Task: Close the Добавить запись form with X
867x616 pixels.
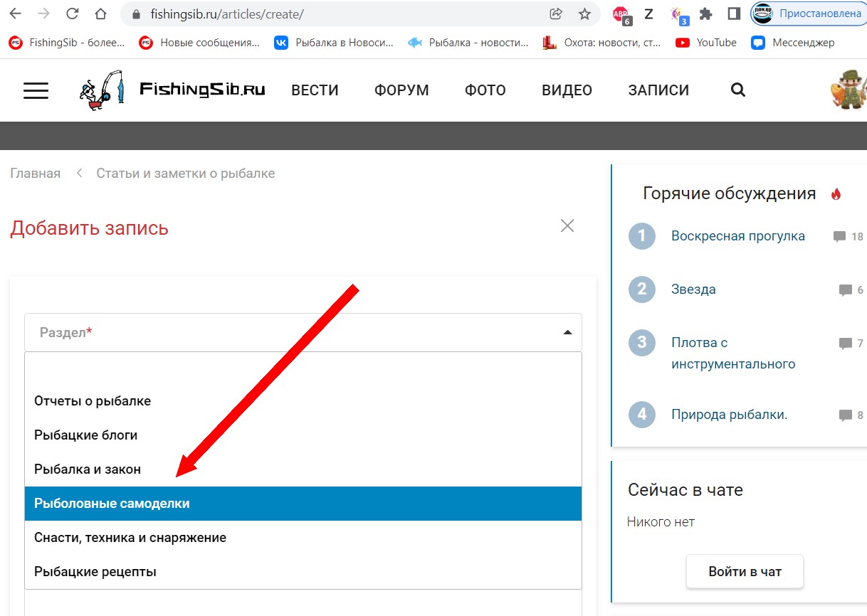Action: (x=567, y=226)
